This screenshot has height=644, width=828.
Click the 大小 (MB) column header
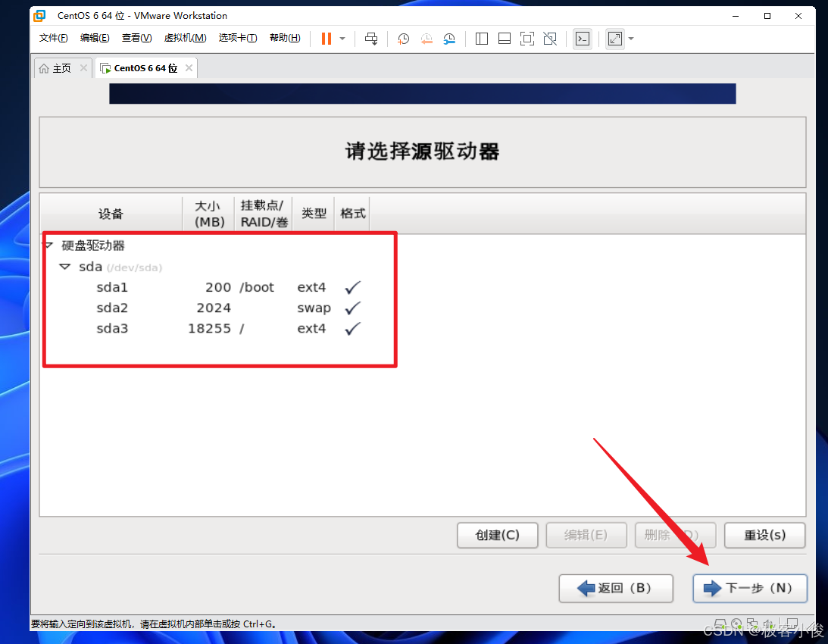[208, 214]
